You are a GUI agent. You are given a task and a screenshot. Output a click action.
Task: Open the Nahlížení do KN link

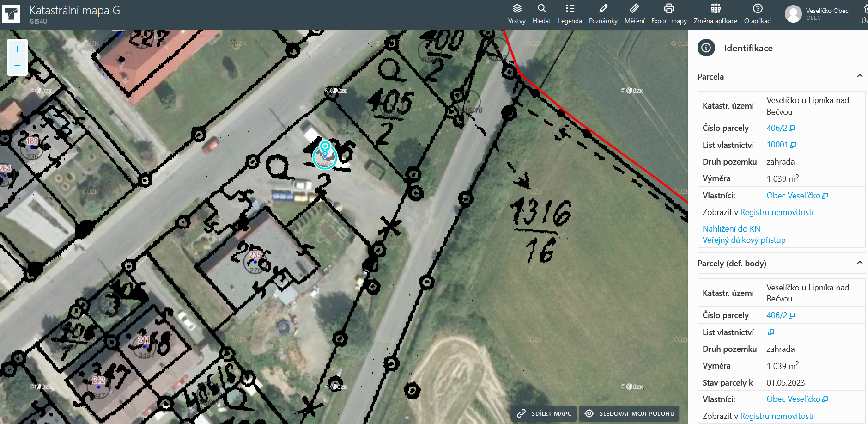point(731,229)
